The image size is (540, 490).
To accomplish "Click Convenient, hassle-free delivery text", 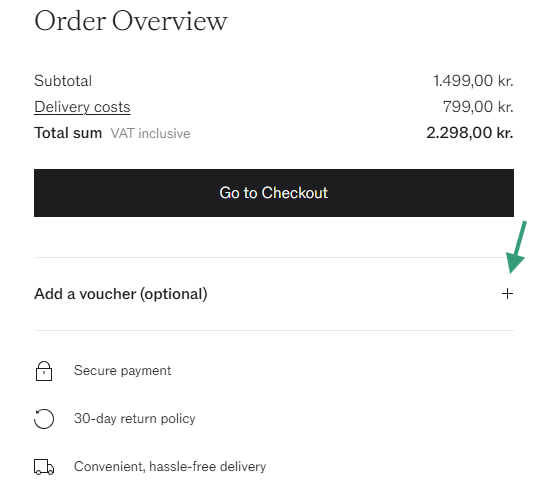I will point(170,466).
